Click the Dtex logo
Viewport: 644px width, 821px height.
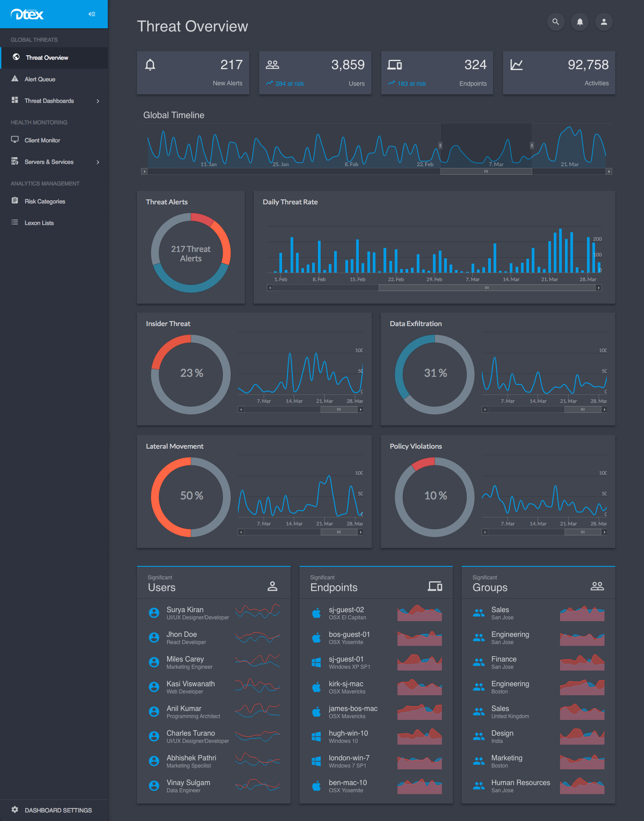(27, 14)
